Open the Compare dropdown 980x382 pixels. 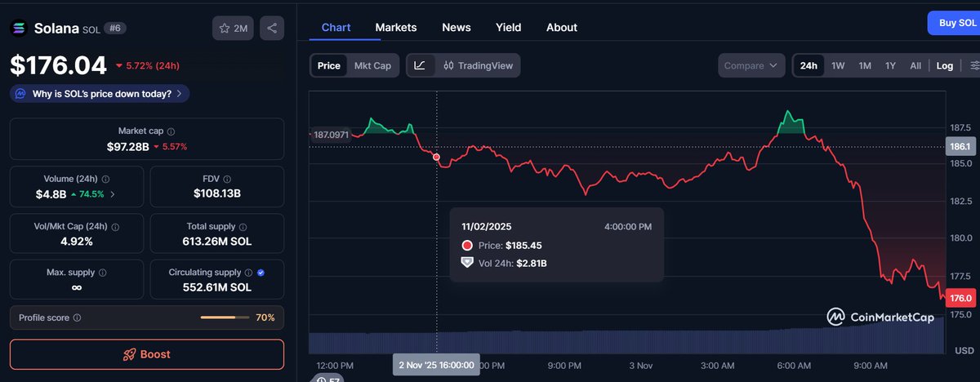[751, 65]
